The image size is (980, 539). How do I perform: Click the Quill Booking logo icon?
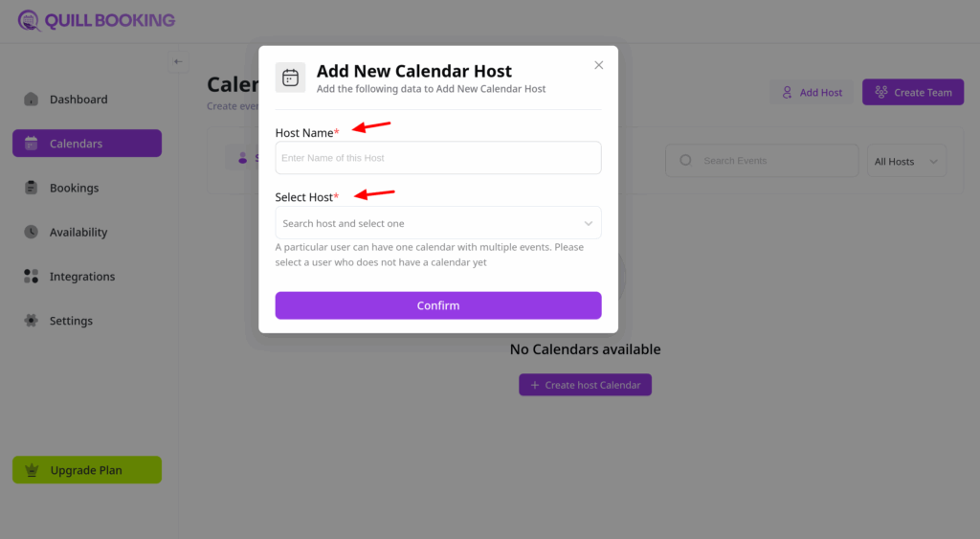click(29, 20)
